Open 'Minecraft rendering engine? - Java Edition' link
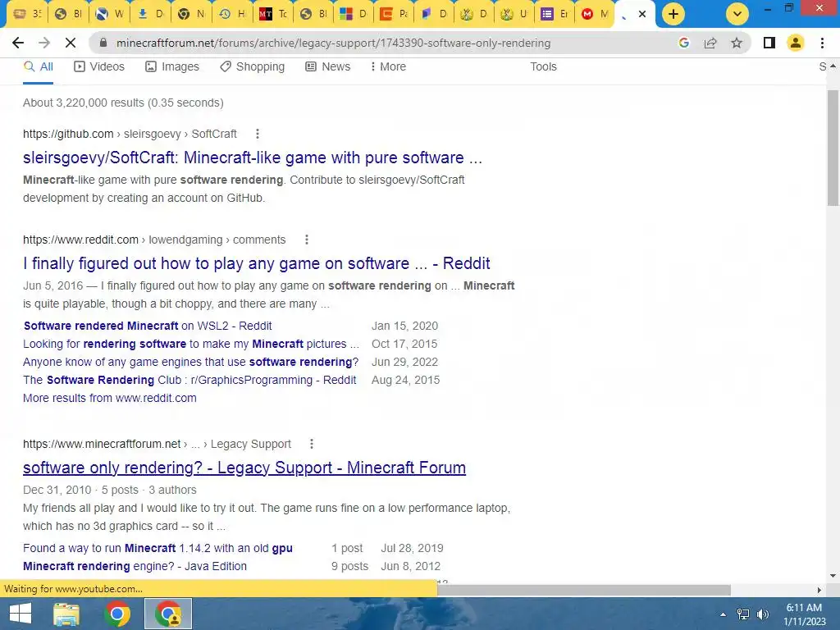This screenshot has width=840, height=630. [x=135, y=566]
